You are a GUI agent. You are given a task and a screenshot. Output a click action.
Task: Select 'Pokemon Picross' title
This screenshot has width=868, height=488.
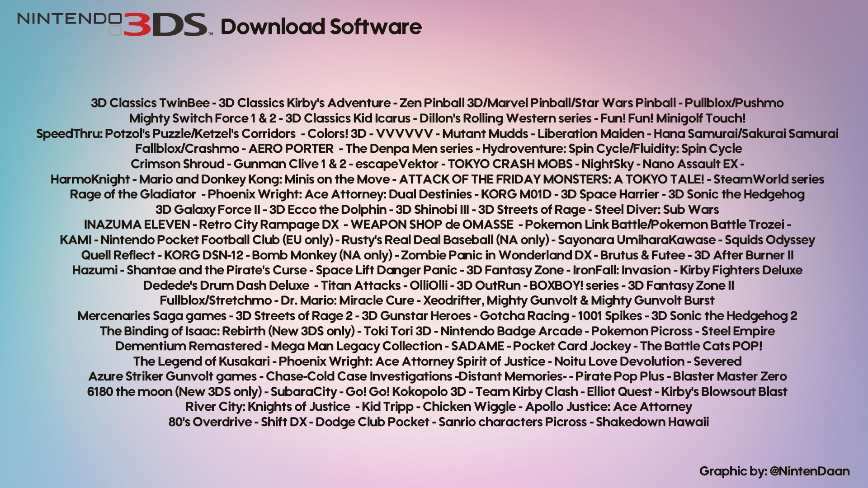[642, 331]
